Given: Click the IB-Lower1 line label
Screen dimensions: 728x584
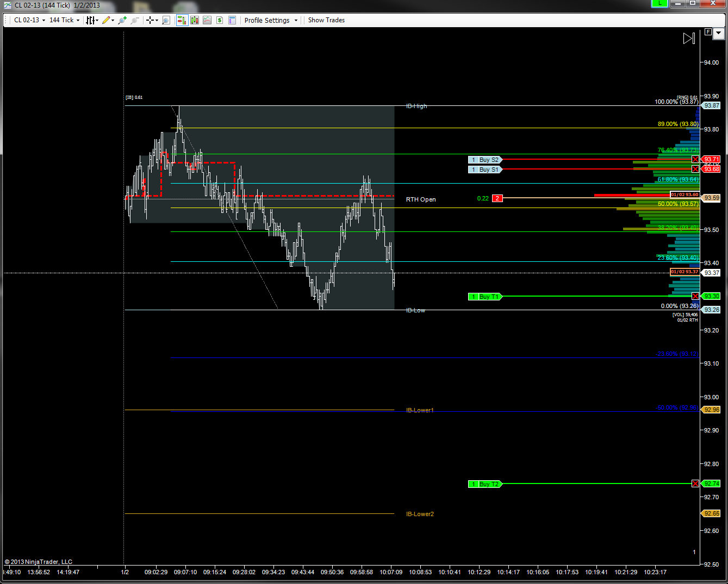Looking at the screenshot, I should pyautogui.click(x=420, y=410).
